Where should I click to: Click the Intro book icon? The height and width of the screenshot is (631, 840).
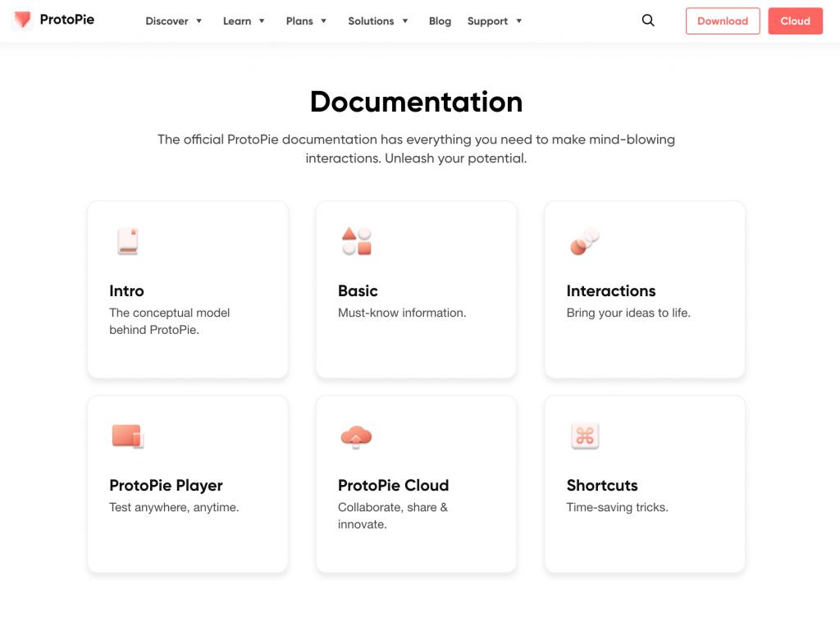pos(127,241)
